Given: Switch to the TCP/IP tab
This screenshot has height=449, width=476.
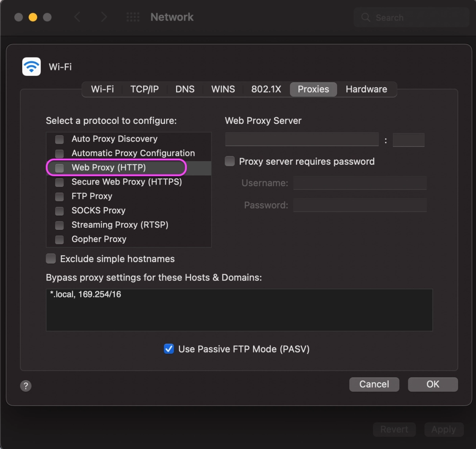Looking at the screenshot, I should point(144,89).
